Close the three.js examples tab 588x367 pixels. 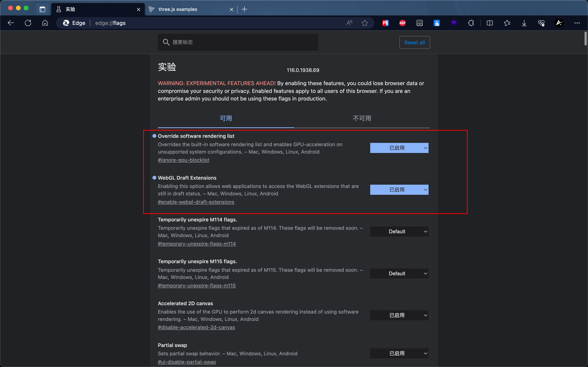pos(232,10)
